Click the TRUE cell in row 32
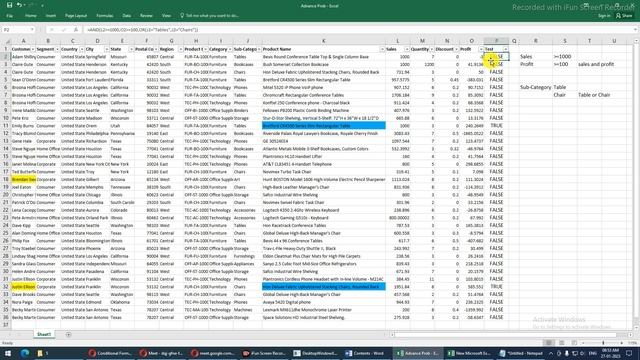 click(496, 287)
